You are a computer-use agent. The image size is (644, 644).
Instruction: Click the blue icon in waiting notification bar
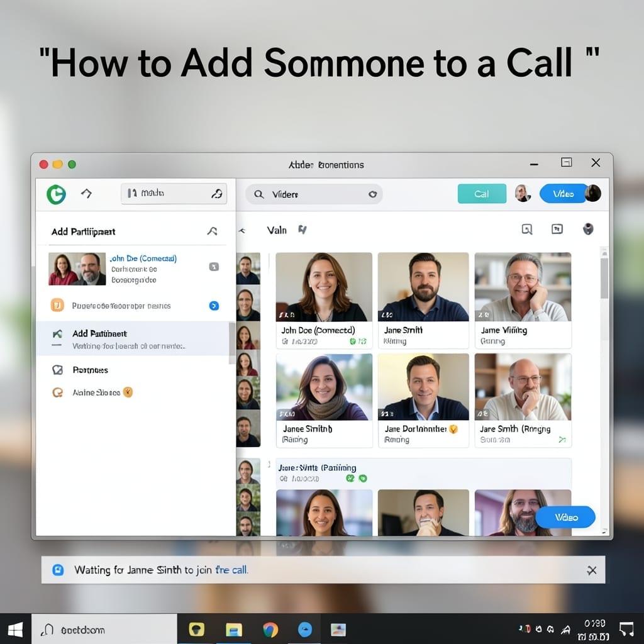(58, 570)
